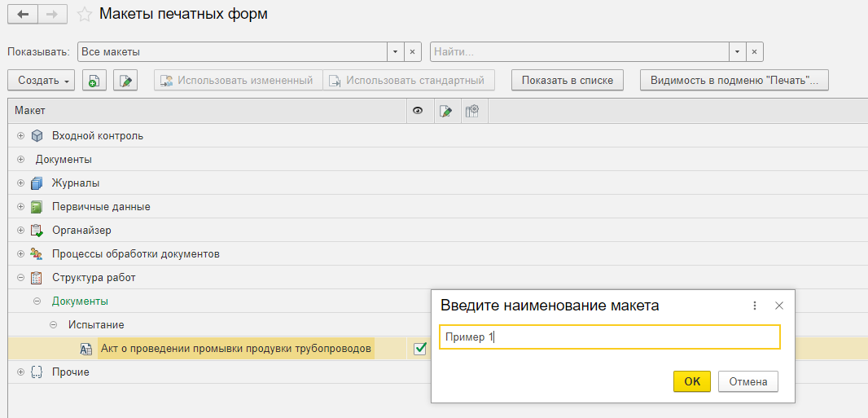Click Показать в списке button
This screenshot has width=868, height=418.
(x=568, y=81)
